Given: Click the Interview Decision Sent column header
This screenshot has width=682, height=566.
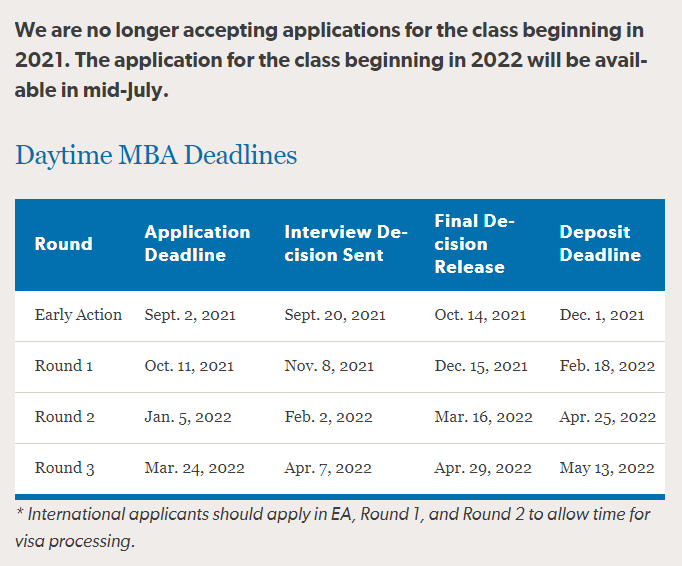Looking at the screenshot, I should click(346, 243).
